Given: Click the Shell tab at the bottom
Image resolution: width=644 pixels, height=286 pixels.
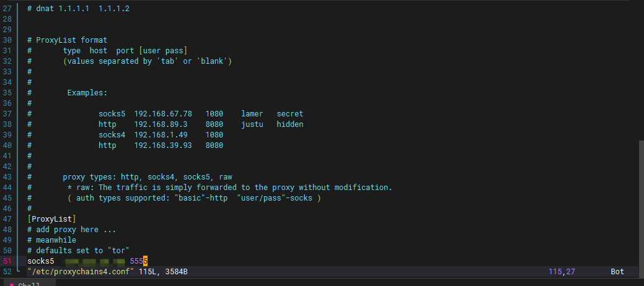Looking at the screenshot, I should click(x=28, y=284).
